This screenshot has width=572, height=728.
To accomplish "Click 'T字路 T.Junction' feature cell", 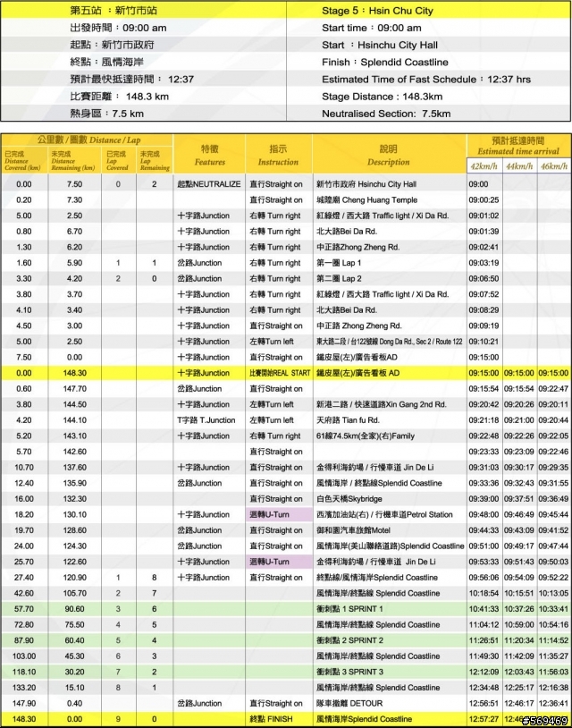I will pos(206,420).
